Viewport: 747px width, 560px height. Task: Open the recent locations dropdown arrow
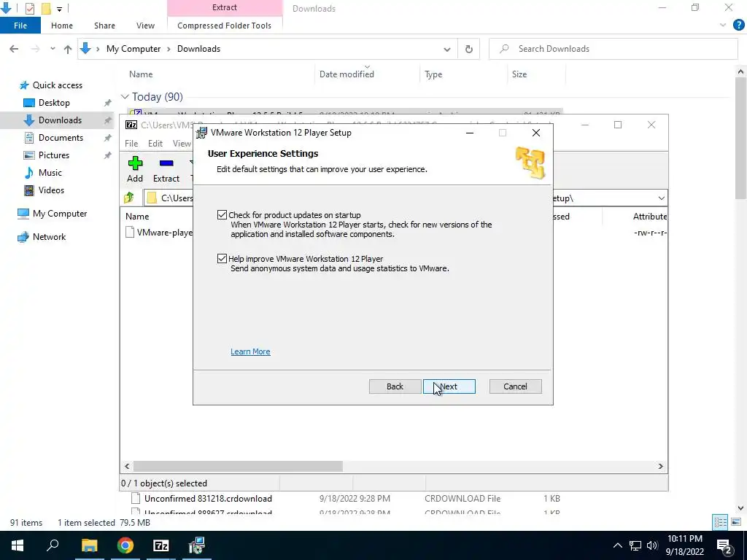point(53,49)
